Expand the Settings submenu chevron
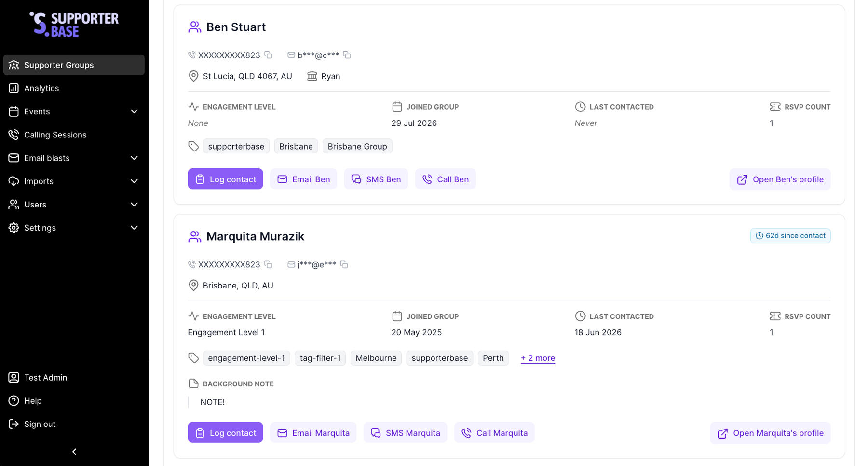This screenshot has width=868, height=466. pos(134,228)
